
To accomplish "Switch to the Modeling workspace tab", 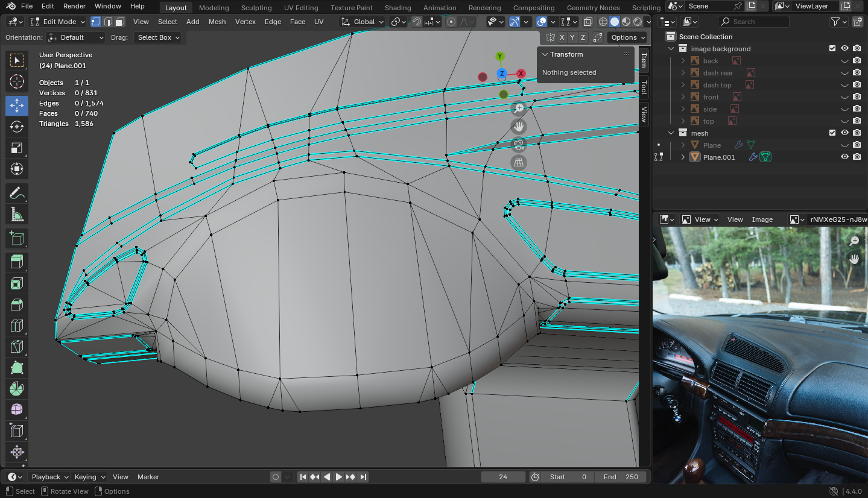I will click(x=214, y=8).
